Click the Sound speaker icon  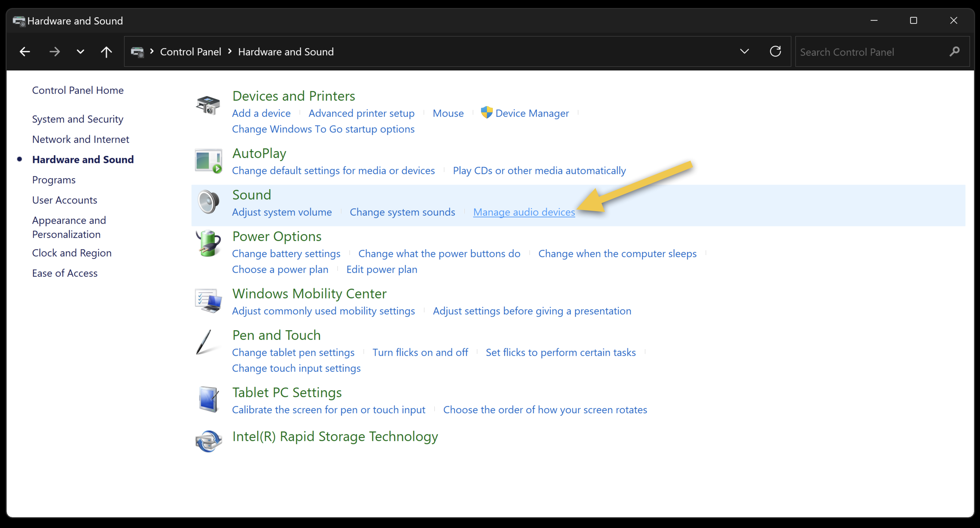pos(208,202)
